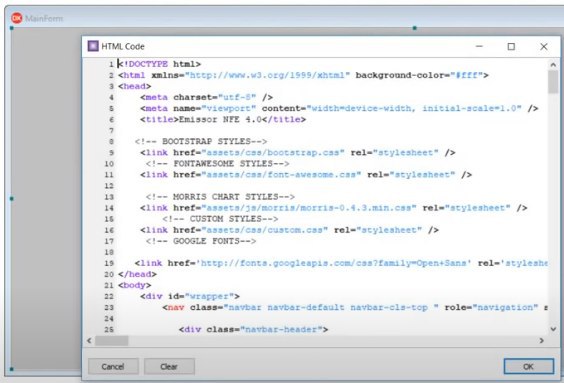Image resolution: width=564 pixels, height=383 pixels.
Task: Click the HTML Code dialog title text
Action: [x=123, y=46]
